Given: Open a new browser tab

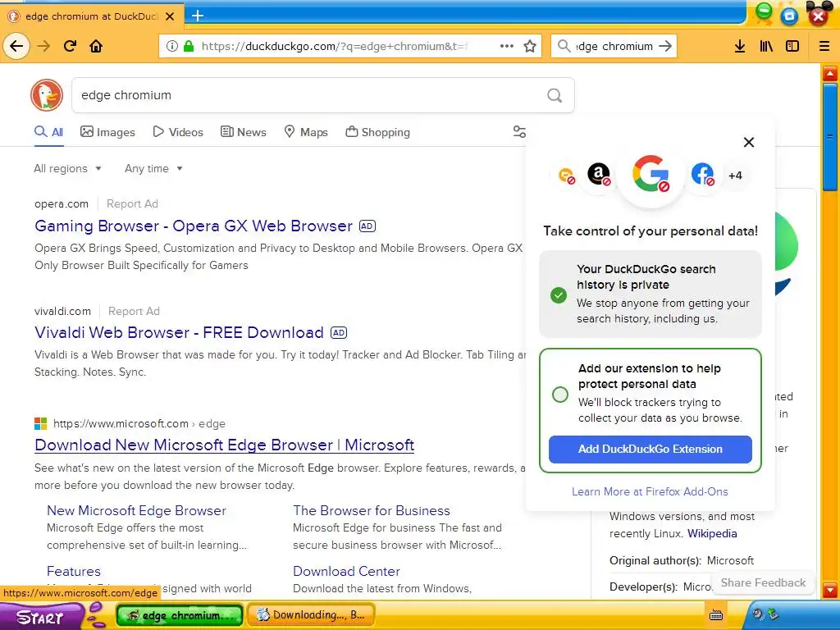Looking at the screenshot, I should (x=198, y=16).
